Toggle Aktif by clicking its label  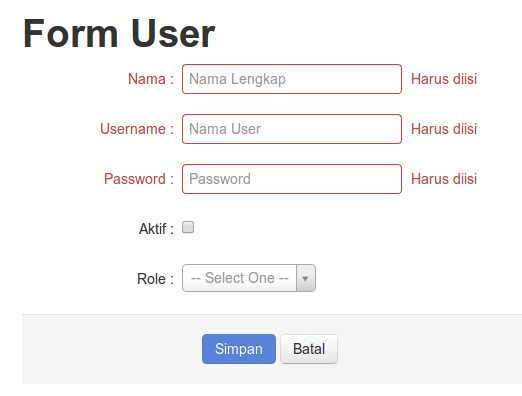pyautogui.click(x=156, y=229)
